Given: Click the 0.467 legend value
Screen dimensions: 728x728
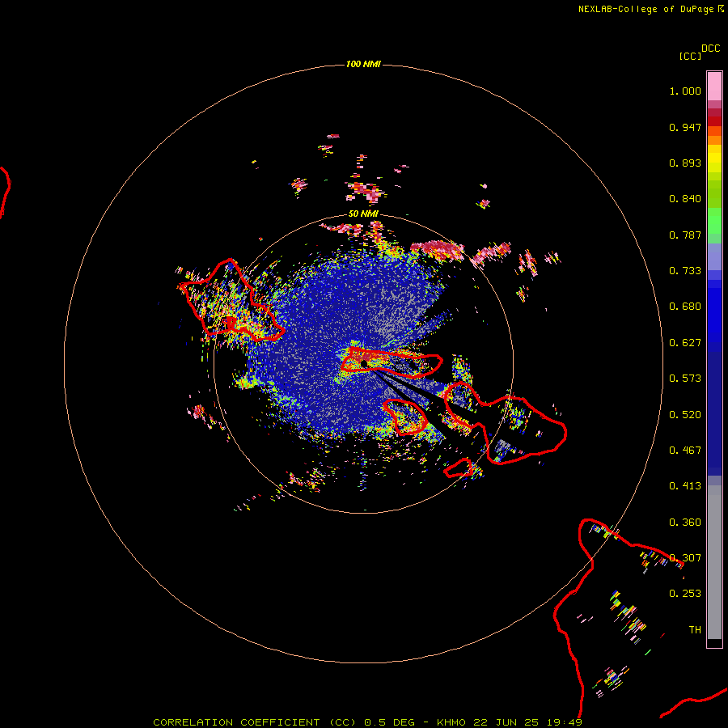Looking at the screenshot, I should click(x=685, y=451).
